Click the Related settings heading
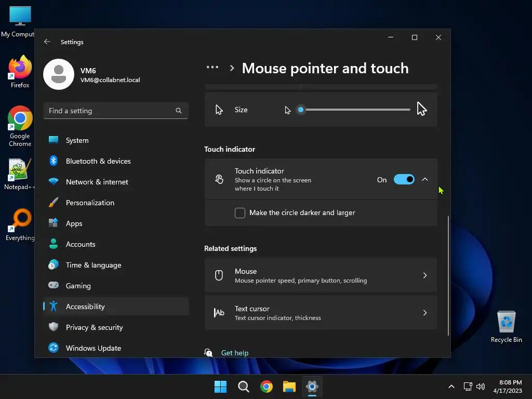The image size is (532, 399). click(230, 248)
